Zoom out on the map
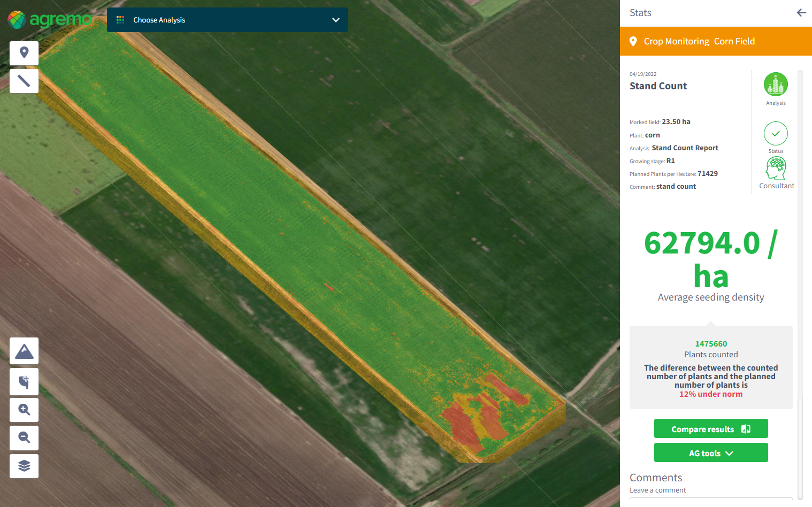Screen dimensions: 812x507 click(24, 437)
